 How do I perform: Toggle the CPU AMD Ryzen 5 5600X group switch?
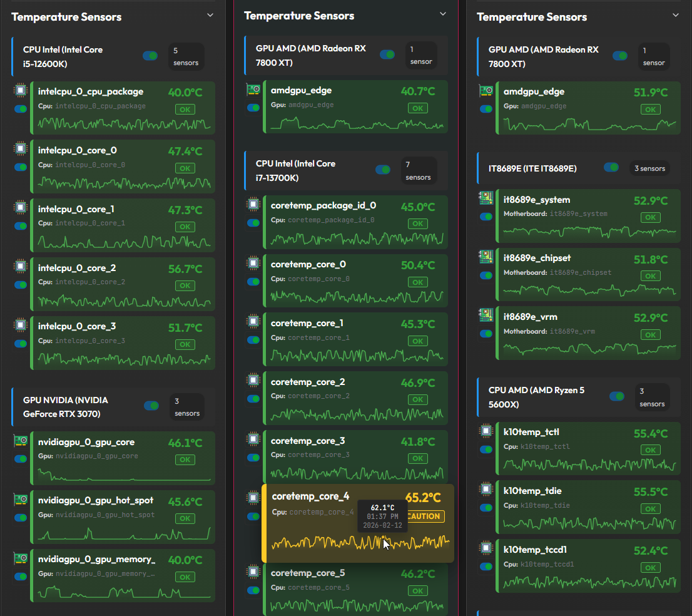(x=617, y=396)
